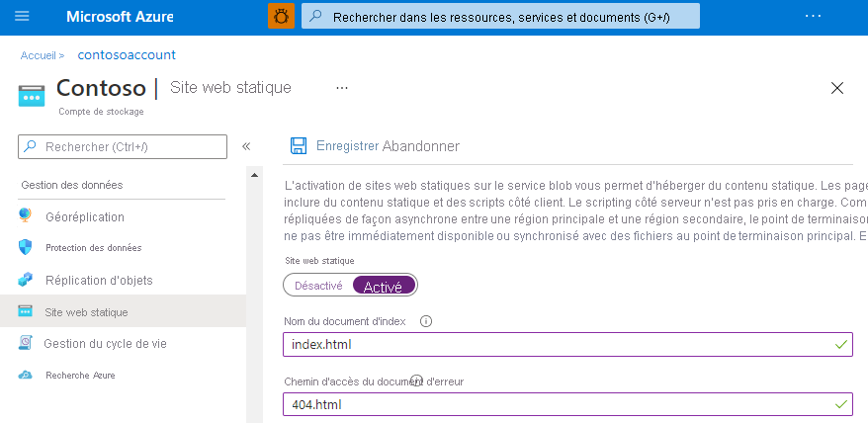This screenshot has height=423, width=868.
Task: Click the Réplication d'objets cubes icon
Action: click(x=25, y=280)
